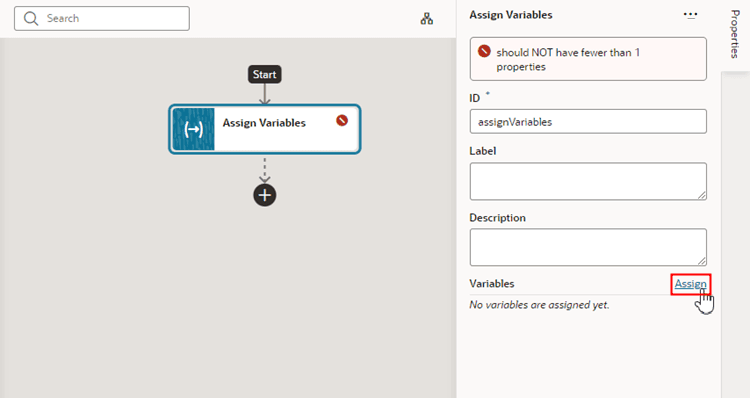Click the ID field containing assignVariables

click(588, 122)
